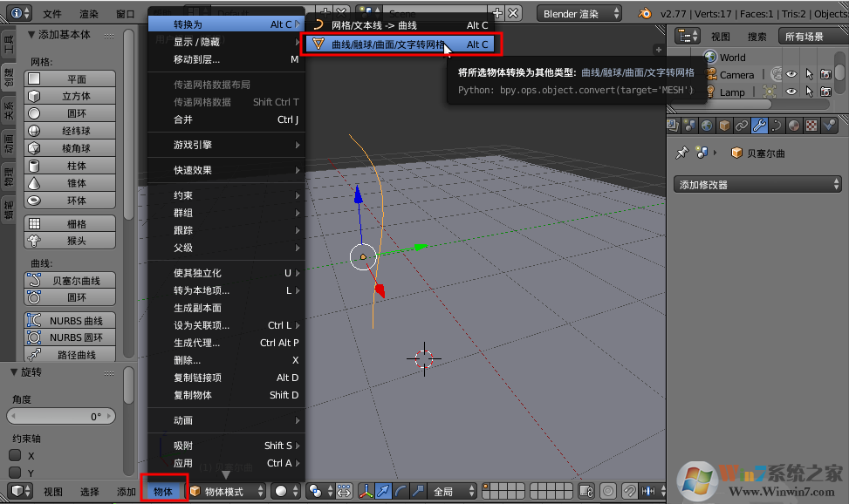This screenshot has height=504, width=849.
Task: Open the wrench Modifiers properties tab
Action: click(x=759, y=124)
